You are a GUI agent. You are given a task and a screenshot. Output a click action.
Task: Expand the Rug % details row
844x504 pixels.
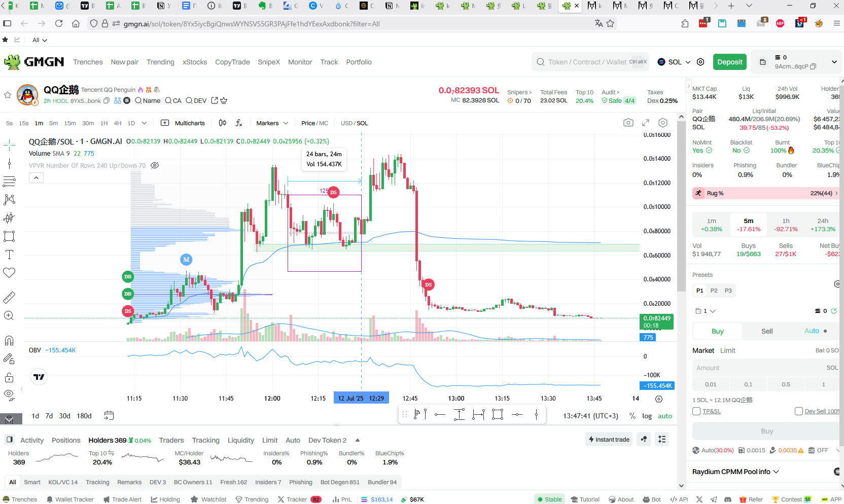point(766,193)
